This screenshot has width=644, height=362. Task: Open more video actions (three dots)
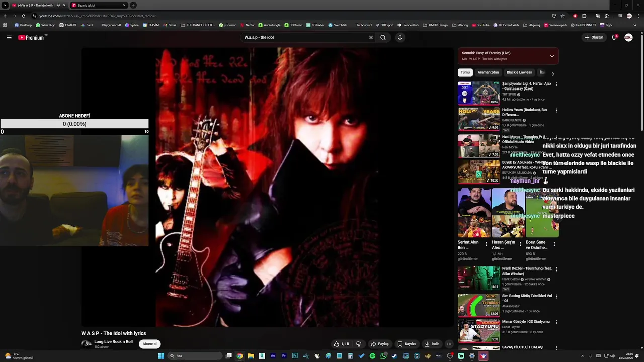[449, 344]
